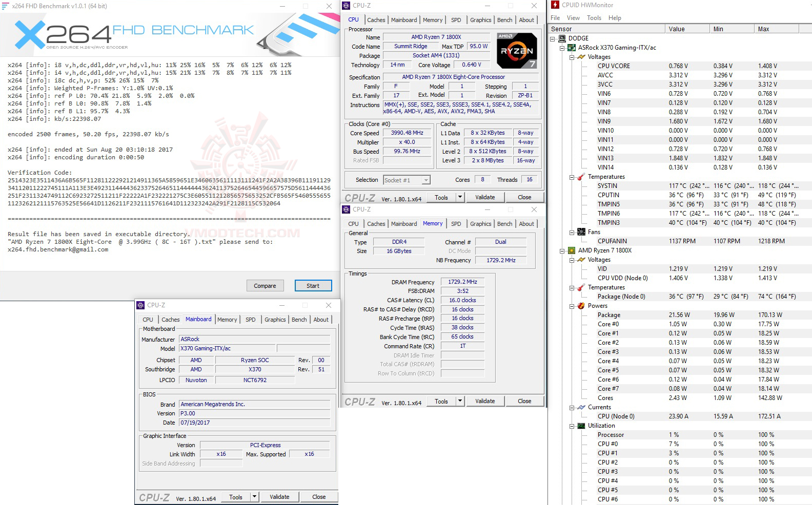
Task: Collapse the ASRock X370 Gaming-ITX/ac node
Action: click(x=562, y=48)
